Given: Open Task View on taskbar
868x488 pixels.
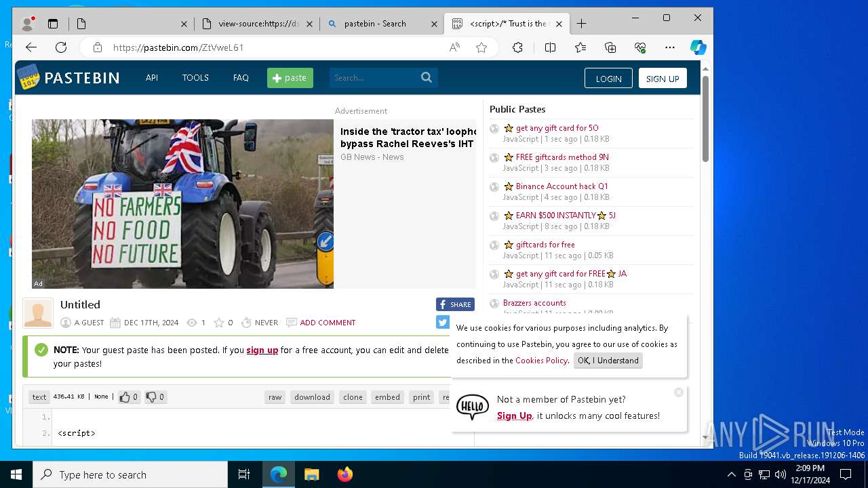Looking at the screenshot, I should coord(244,474).
